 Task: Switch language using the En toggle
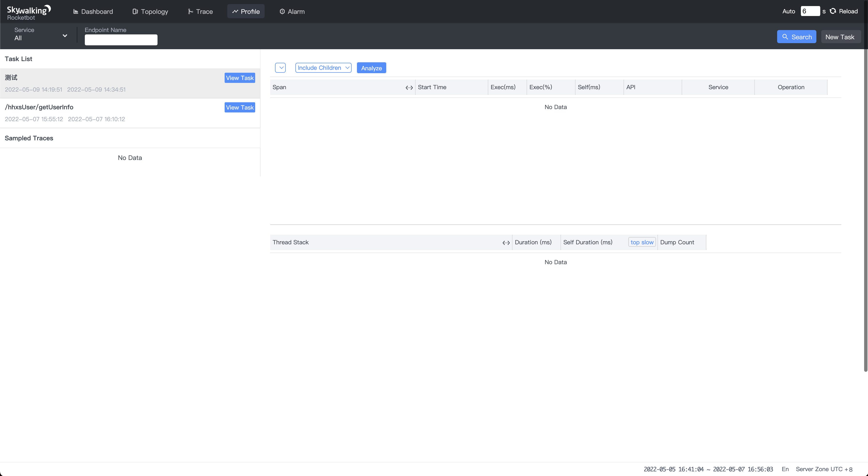[785, 469]
